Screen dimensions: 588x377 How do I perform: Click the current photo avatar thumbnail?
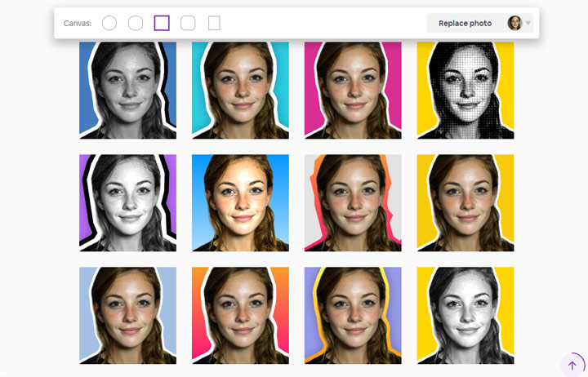(x=514, y=23)
